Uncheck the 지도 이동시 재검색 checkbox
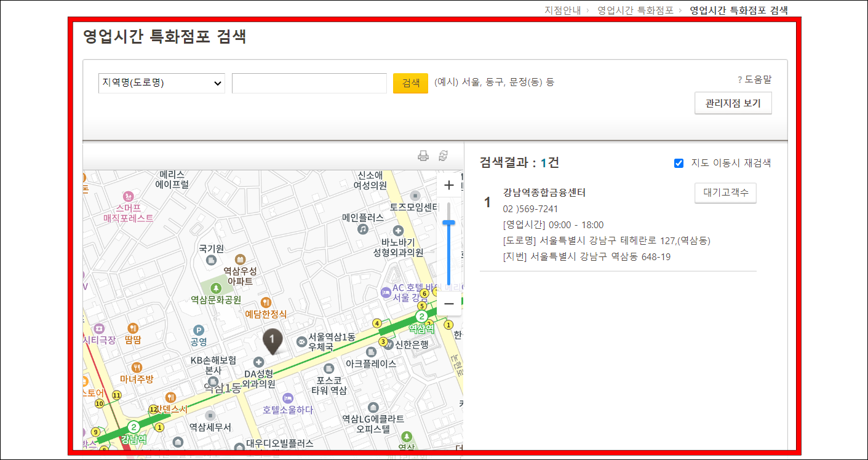This screenshot has width=868, height=460. [x=679, y=163]
